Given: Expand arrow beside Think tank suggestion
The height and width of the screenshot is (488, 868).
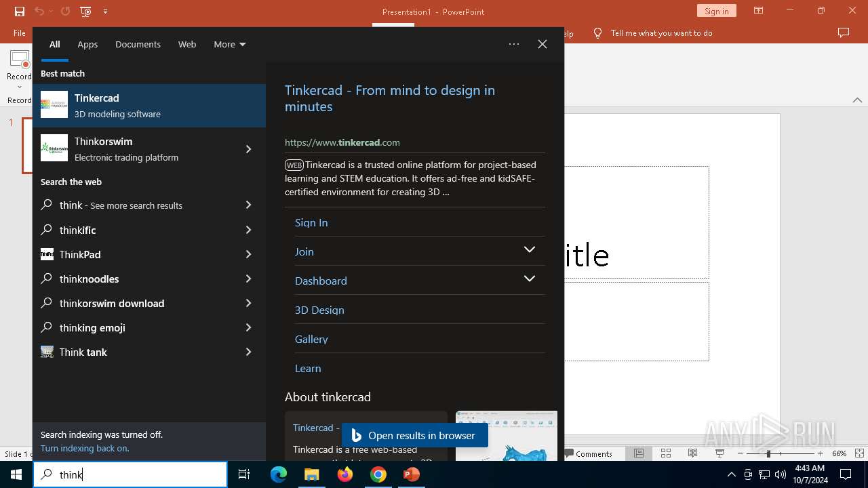Looking at the screenshot, I should 248,352.
